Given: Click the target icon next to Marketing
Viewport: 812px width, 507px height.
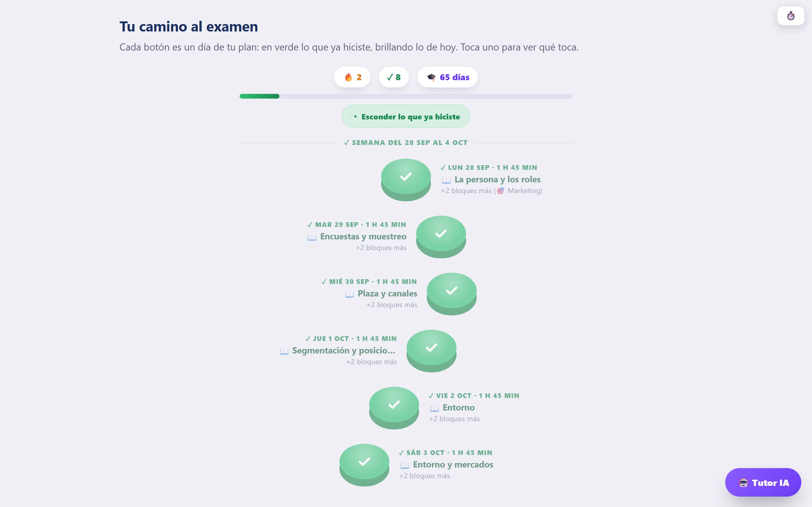Looking at the screenshot, I should tap(500, 191).
